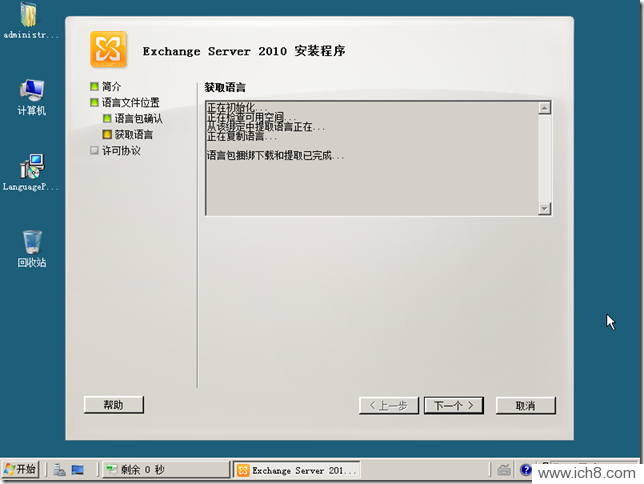644x484 pixels.
Task: Select the 许可协议 step label
Action: pos(121,150)
